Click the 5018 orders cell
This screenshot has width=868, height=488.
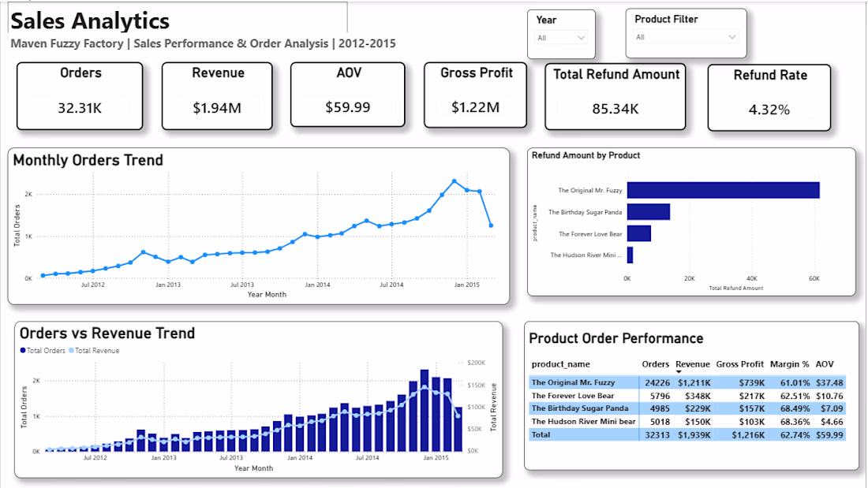660,422
